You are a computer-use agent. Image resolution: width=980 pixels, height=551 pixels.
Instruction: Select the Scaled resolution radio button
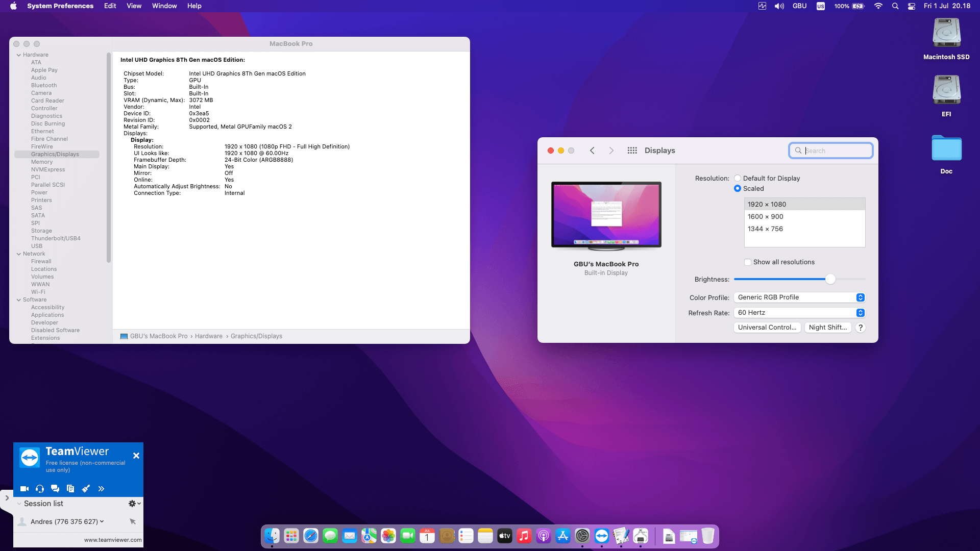[x=738, y=189]
